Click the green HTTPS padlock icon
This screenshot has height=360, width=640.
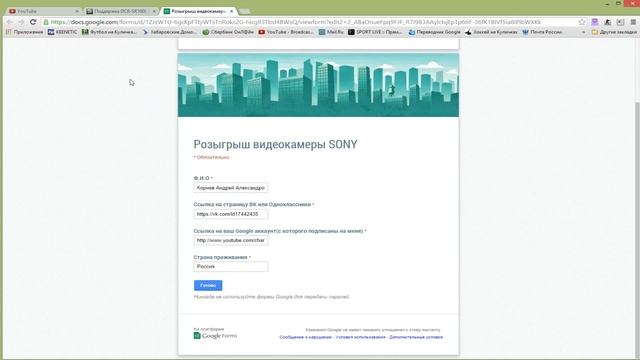(x=46, y=22)
